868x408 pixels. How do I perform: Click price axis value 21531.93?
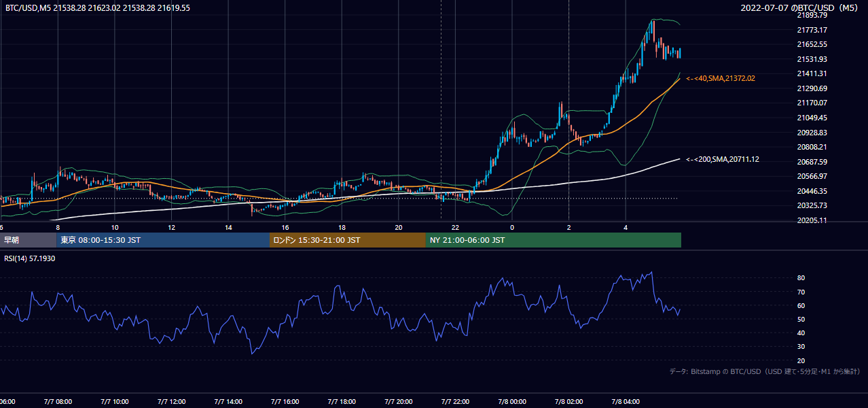(x=812, y=59)
